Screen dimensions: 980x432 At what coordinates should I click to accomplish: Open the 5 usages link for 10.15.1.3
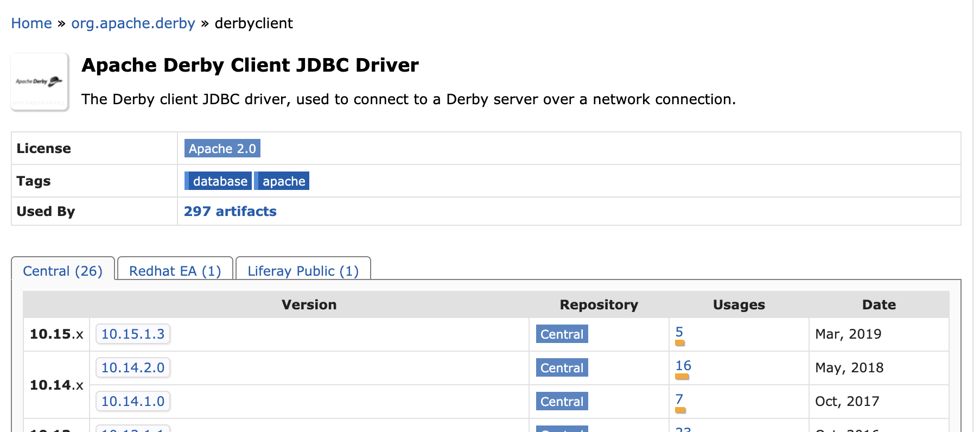click(679, 332)
